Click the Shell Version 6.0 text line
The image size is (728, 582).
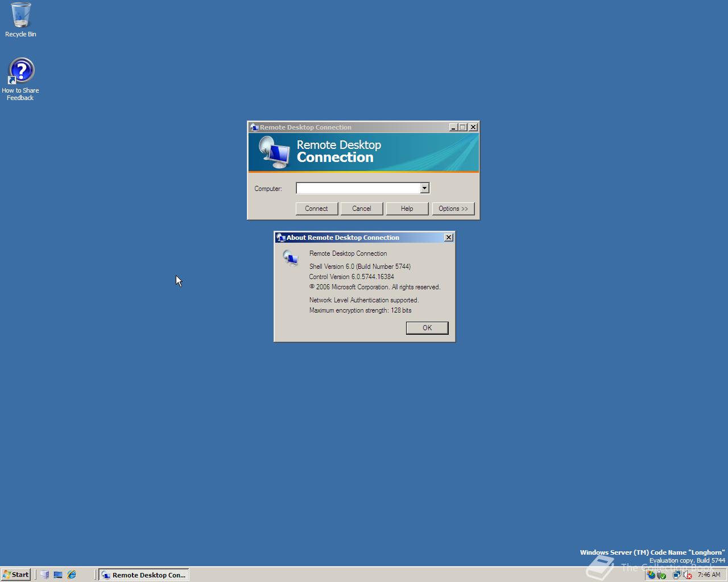(x=360, y=267)
